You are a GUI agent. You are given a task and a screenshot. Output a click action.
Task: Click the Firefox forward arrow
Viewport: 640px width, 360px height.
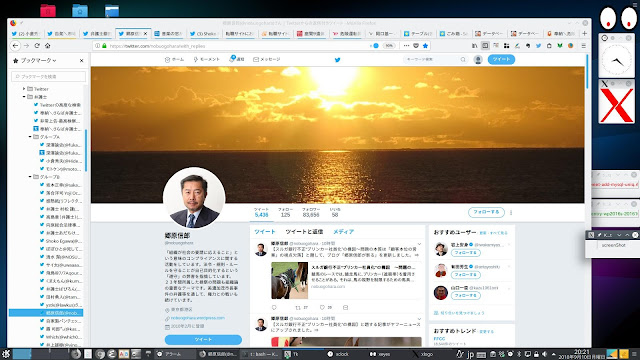pyautogui.click(x=27, y=46)
